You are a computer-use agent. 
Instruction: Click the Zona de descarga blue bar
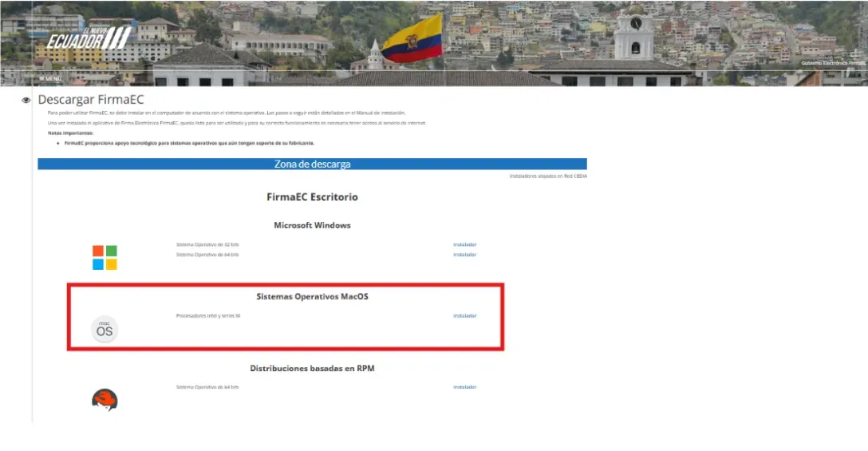coord(312,164)
